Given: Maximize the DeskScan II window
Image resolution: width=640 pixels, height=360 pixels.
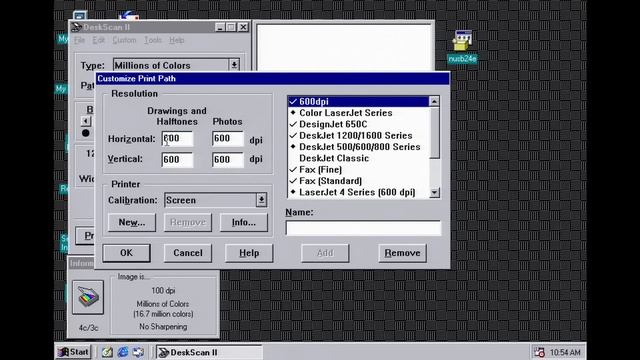Looking at the screenshot, I should coord(231,27).
